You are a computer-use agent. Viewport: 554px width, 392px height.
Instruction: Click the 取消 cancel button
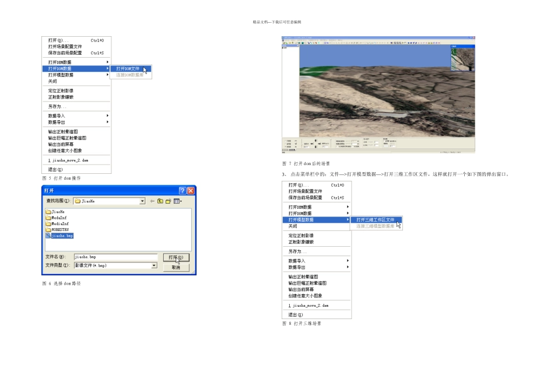click(x=176, y=268)
